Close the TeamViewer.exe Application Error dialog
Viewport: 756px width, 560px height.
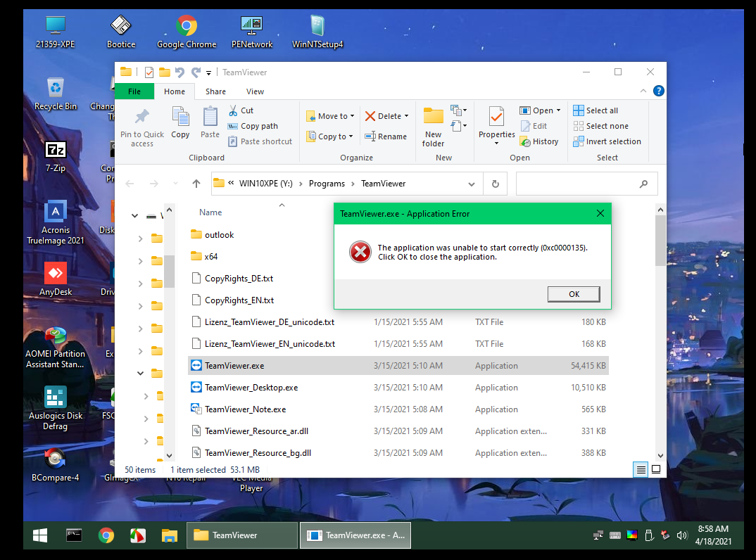point(600,213)
